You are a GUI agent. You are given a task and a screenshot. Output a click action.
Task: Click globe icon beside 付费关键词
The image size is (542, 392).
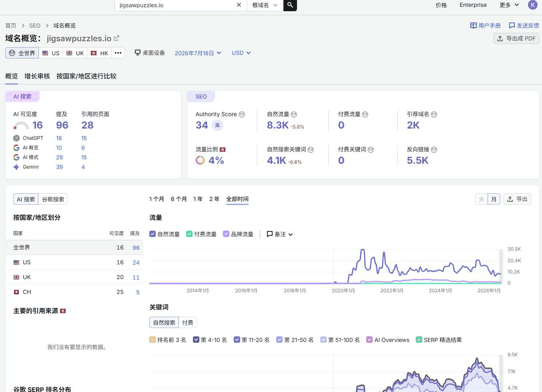[x=371, y=150]
